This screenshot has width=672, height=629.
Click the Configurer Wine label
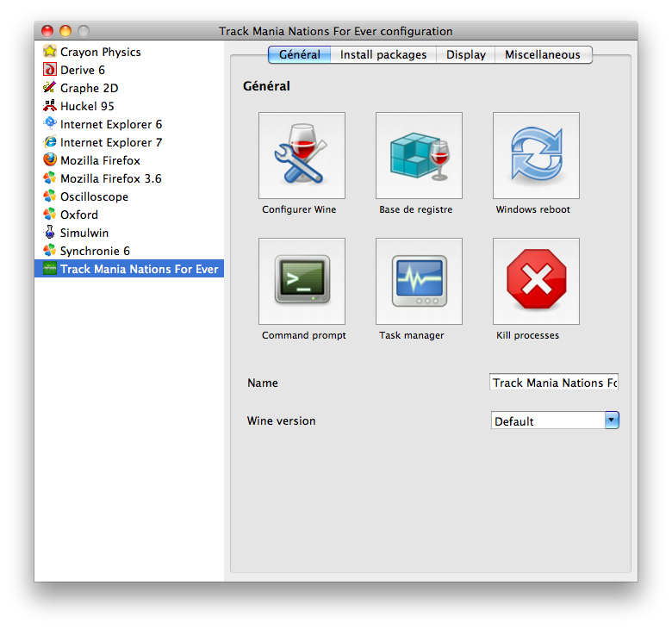pyautogui.click(x=299, y=209)
